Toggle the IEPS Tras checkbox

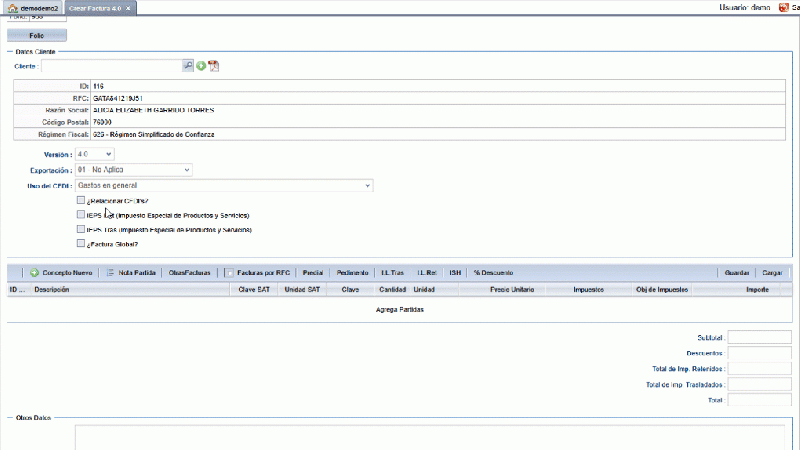click(x=81, y=229)
